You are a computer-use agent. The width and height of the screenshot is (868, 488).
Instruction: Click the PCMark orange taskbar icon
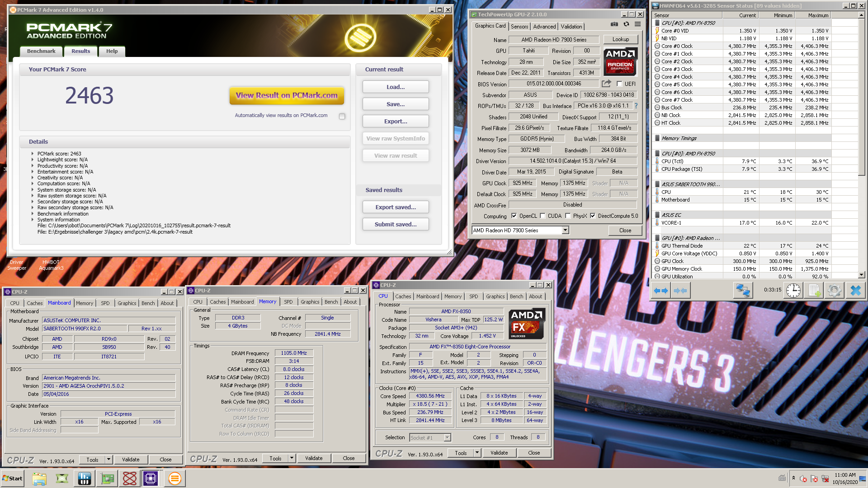pyautogui.click(x=175, y=479)
